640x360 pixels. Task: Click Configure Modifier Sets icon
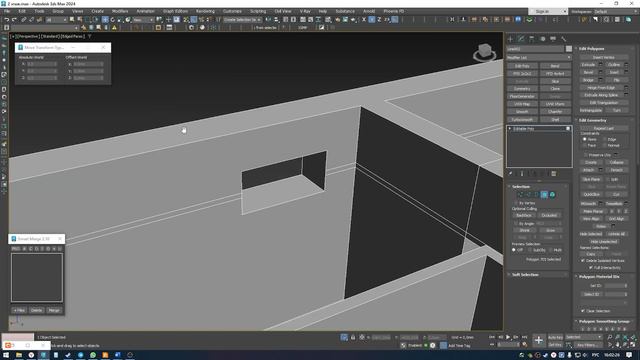(x=554, y=173)
